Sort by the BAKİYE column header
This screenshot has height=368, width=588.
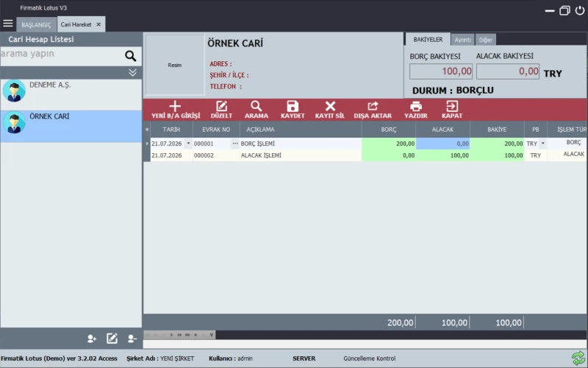point(497,130)
